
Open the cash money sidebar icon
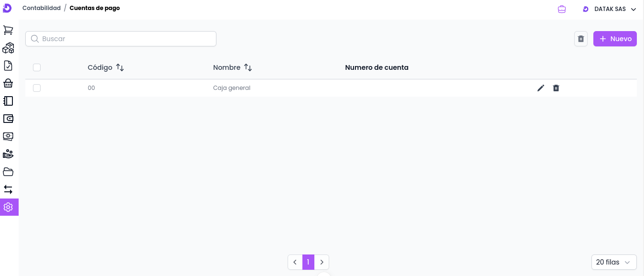pyautogui.click(x=8, y=136)
